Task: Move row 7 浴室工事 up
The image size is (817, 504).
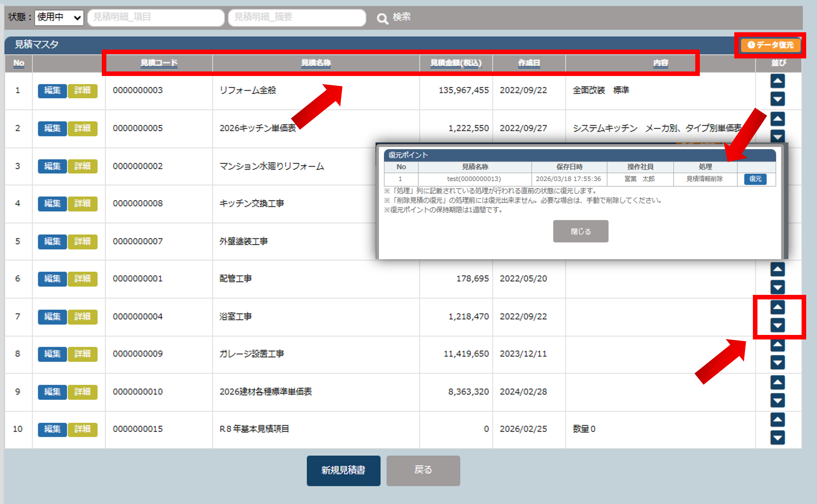Action: coord(777,307)
